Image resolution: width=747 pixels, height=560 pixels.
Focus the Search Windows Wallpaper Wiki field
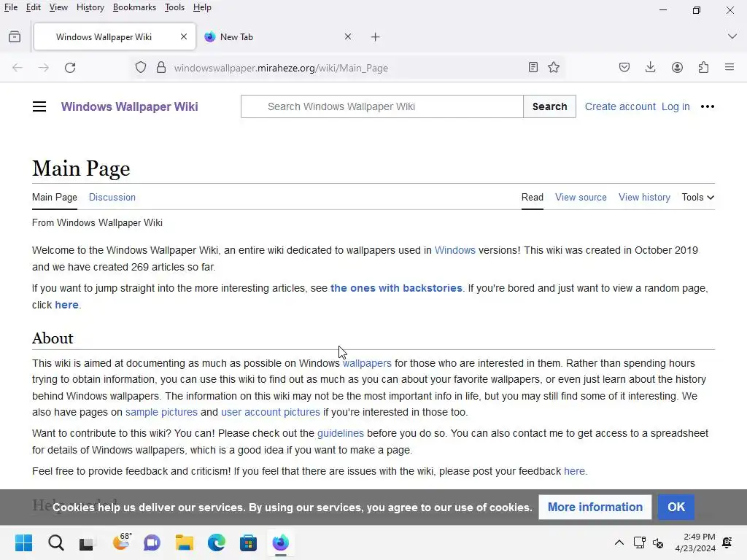(x=382, y=106)
